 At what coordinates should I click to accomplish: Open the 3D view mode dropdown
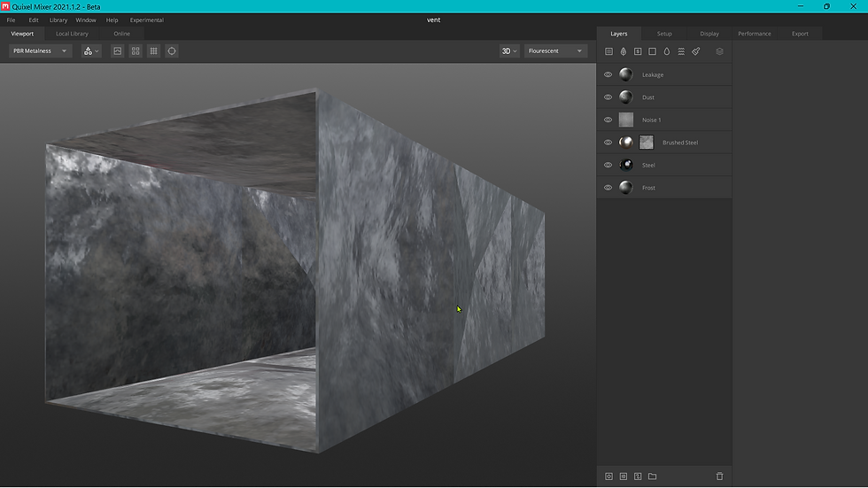[x=508, y=51]
